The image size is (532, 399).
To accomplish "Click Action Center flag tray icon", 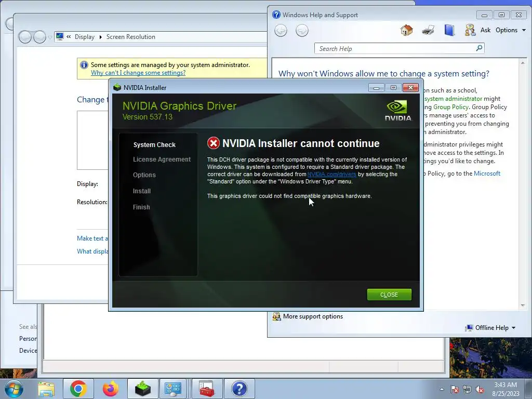I will pos(455,389).
